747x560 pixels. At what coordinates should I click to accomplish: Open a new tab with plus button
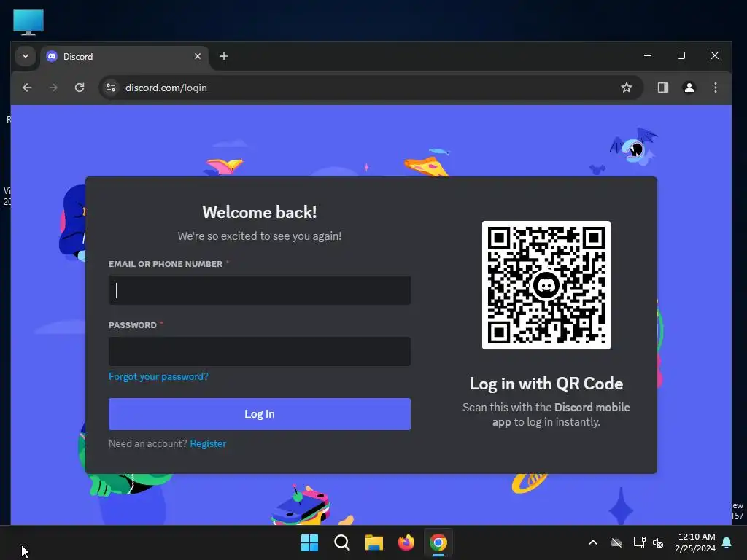[x=223, y=56]
